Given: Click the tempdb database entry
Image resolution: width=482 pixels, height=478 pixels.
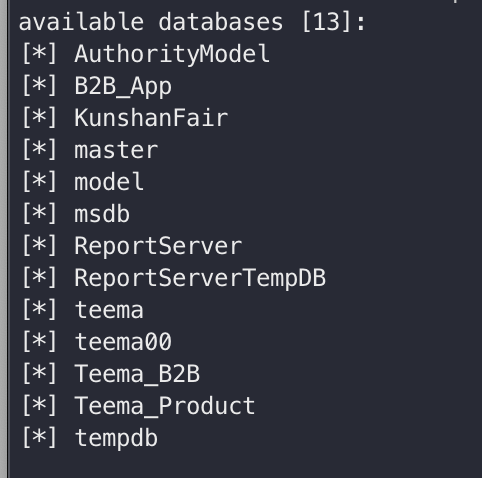Looking at the screenshot, I should click(x=116, y=438).
